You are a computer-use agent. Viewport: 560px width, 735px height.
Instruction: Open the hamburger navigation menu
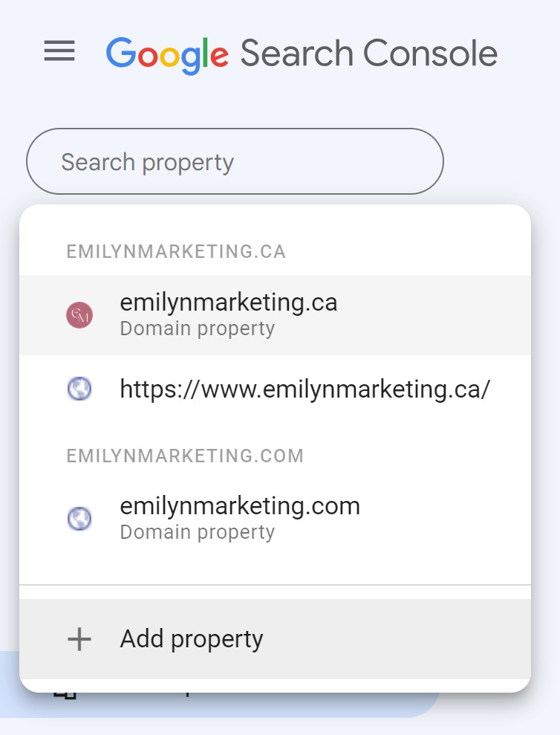click(59, 51)
